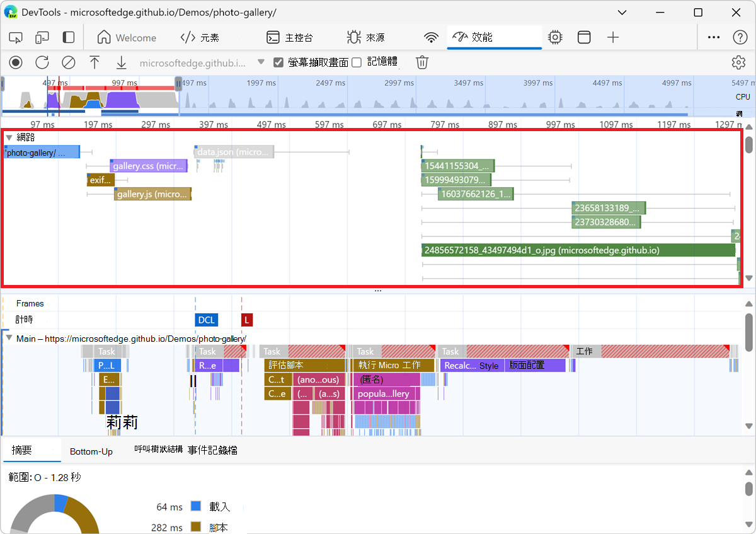Select the 15441155304 image request

click(x=457, y=166)
